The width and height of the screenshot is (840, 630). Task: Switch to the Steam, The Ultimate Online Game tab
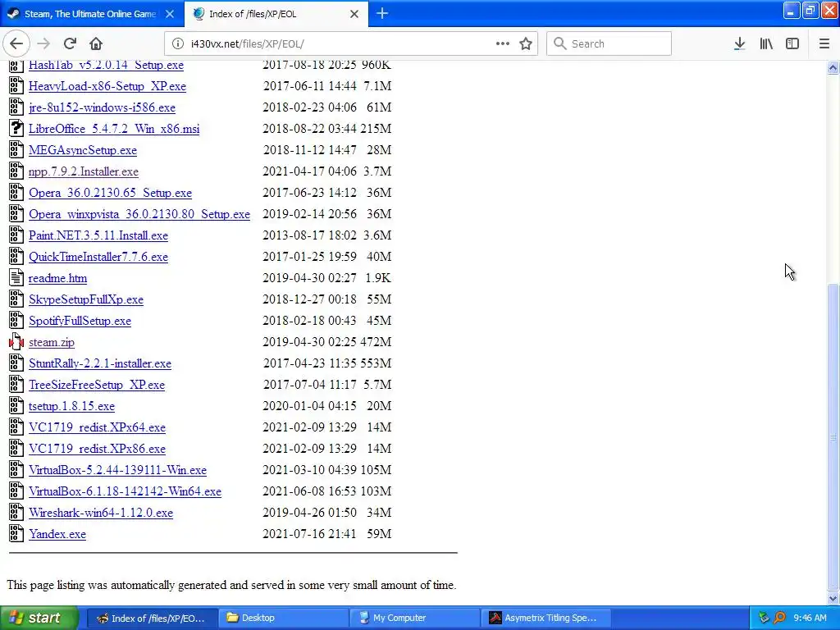click(x=92, y=14)
